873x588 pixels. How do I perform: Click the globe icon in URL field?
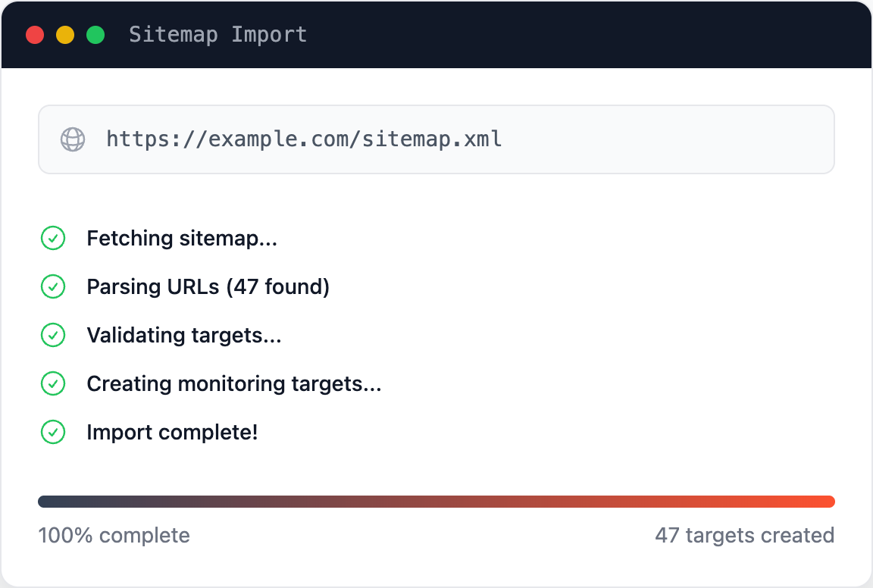coord(73,139)
